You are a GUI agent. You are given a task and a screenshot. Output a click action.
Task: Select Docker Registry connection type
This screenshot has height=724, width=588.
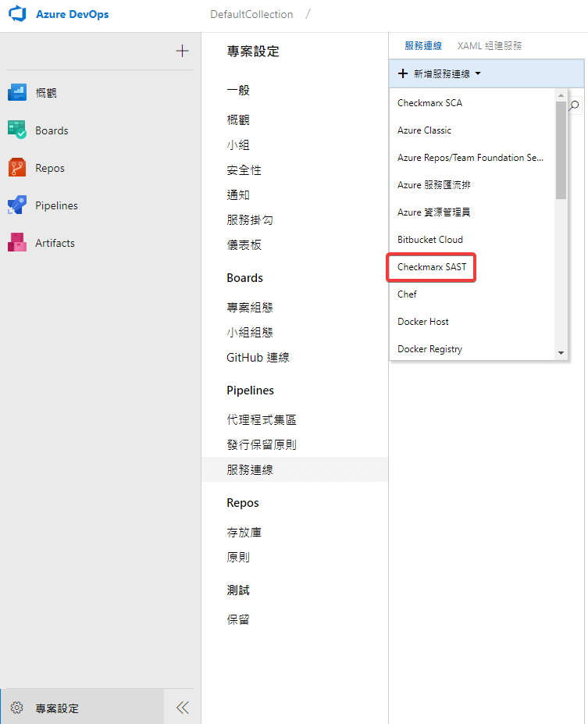tap(429, 349)
